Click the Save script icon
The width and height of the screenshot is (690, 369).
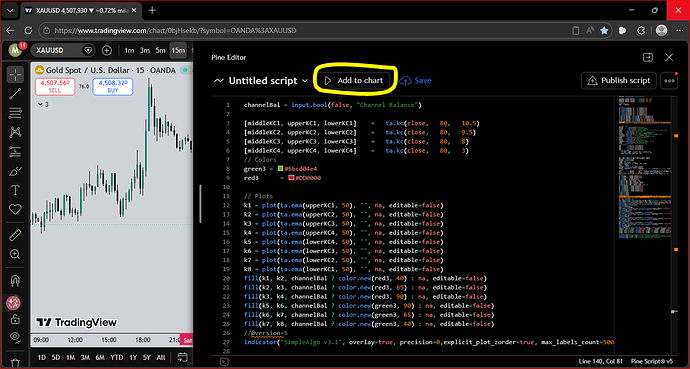pos(406,81)
